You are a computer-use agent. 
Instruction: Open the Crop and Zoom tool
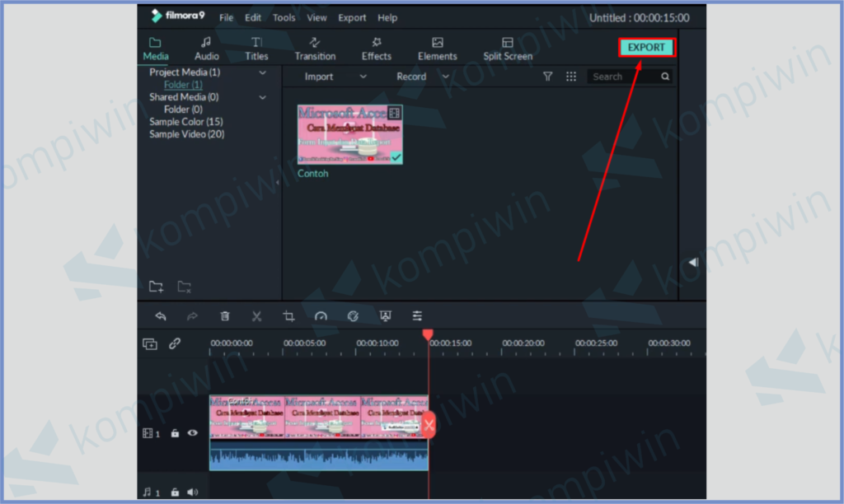[x=288, y=316]
